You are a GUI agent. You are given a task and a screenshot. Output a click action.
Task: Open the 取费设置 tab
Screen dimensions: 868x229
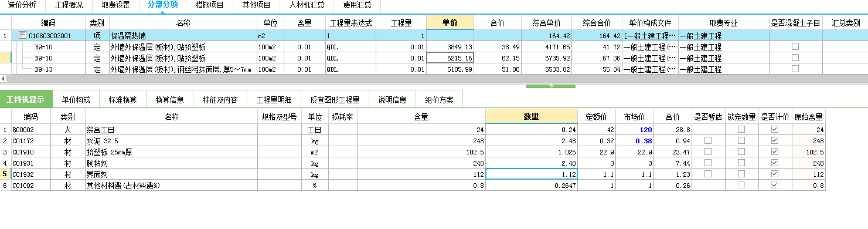[115, 5]
